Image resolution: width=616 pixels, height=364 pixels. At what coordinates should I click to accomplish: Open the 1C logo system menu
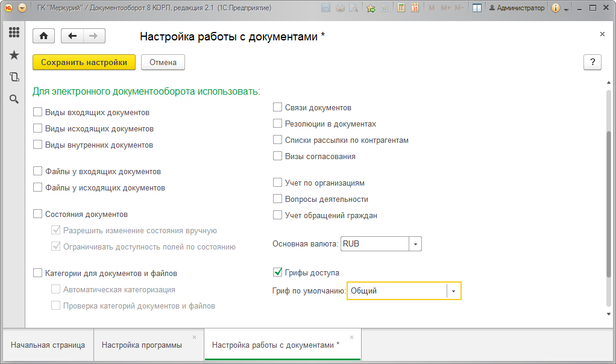tap(8, 8)
